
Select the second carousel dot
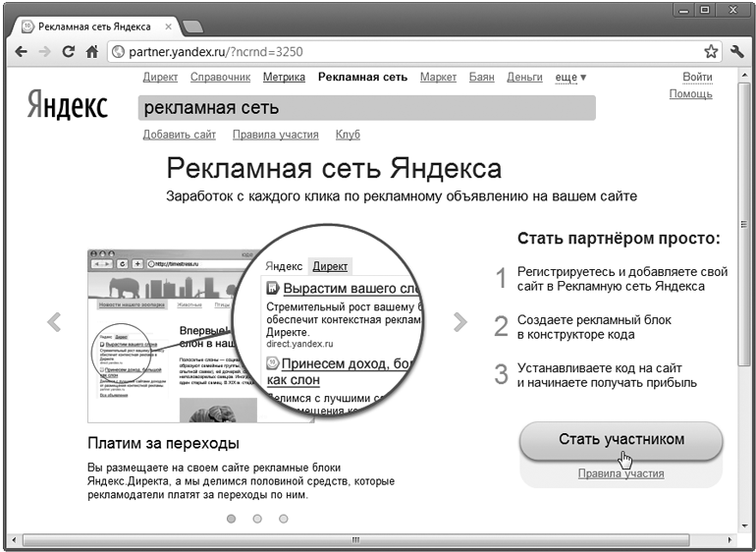coord(257,518)
